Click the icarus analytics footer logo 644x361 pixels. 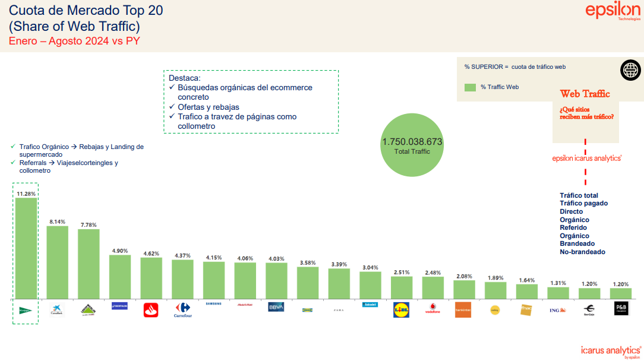(611, 352)
